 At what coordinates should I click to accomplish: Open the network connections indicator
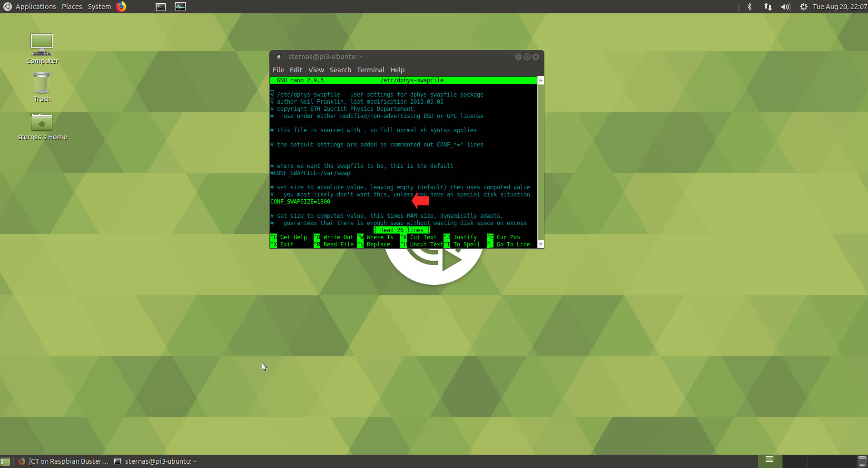[768, 7]
